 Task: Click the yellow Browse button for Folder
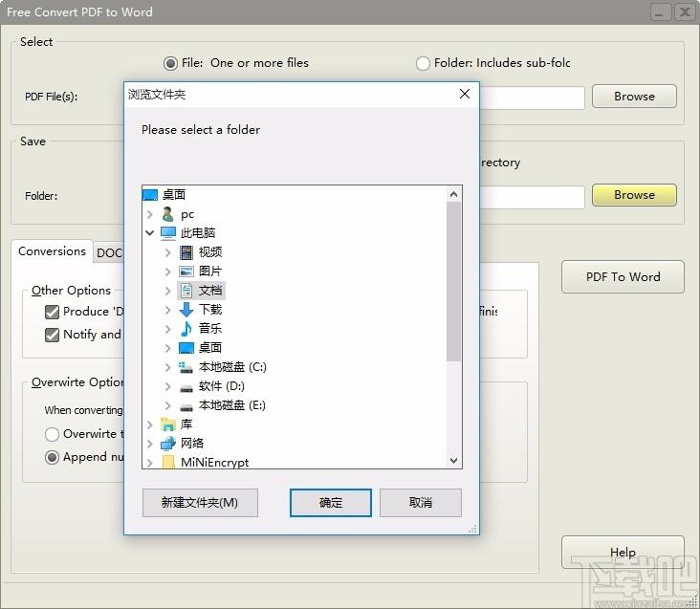tap(634, 195)
